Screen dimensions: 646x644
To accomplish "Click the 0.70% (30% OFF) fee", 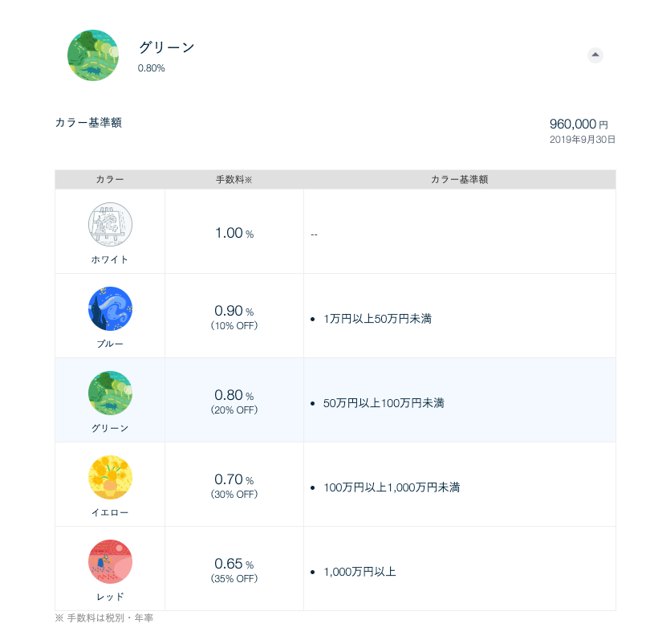I will click(234, 486).
